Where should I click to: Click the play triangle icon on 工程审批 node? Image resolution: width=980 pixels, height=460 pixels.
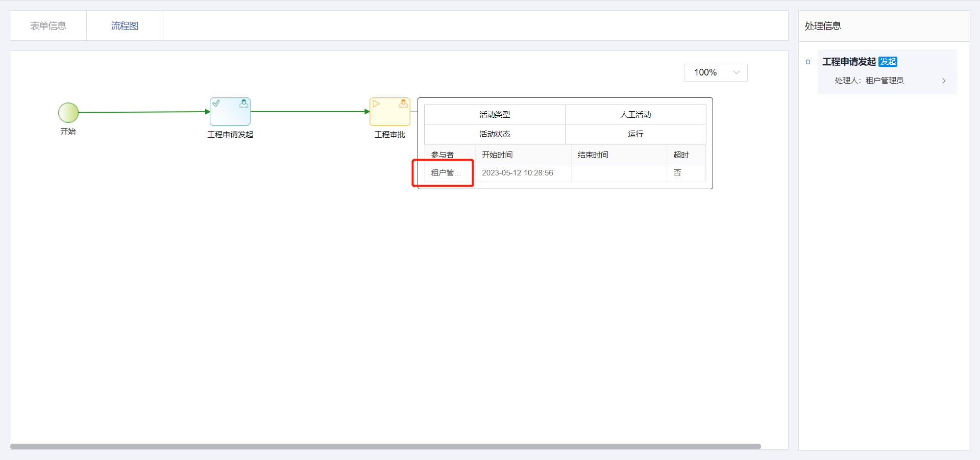[x=376, y=104]
